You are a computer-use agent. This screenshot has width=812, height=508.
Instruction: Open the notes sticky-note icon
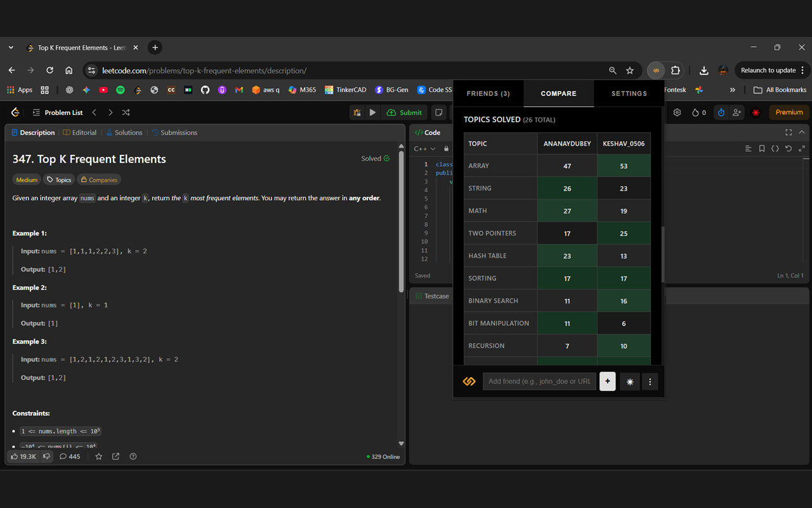[x=438, y=112]
